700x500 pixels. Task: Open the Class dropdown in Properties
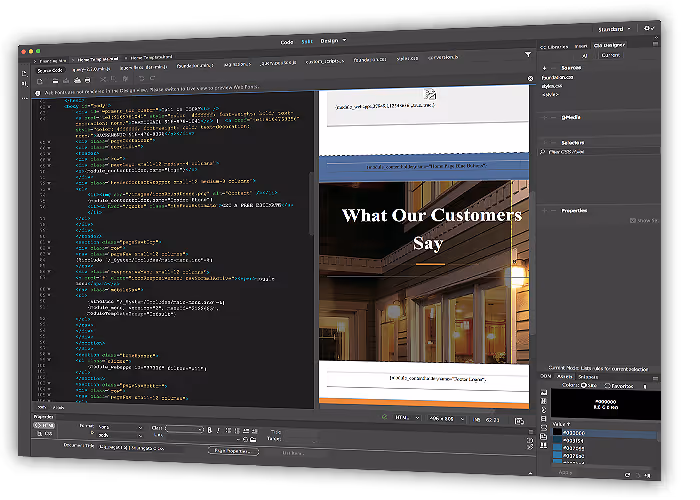184,429
